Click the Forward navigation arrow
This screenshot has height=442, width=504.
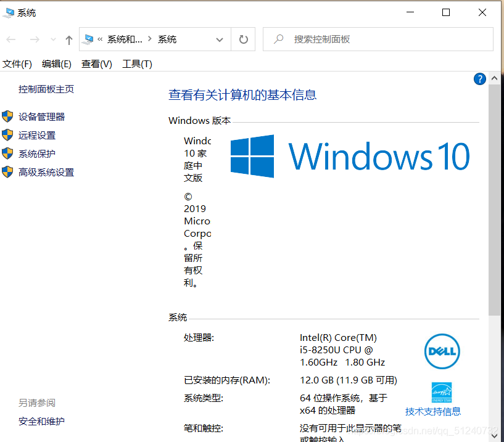pyautogui.click(x=35, y=39)
